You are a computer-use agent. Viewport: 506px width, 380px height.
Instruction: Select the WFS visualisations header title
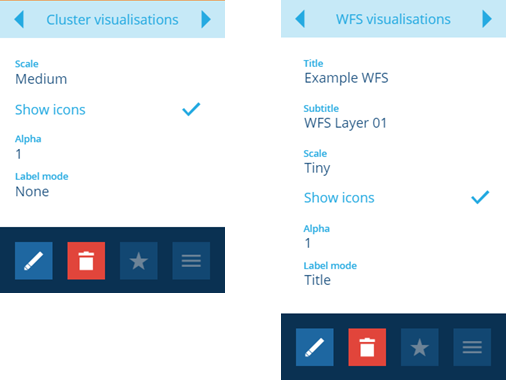[393, 19]
